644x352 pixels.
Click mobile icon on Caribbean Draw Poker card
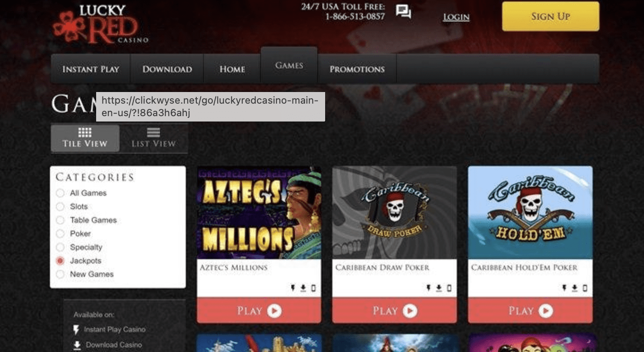pos(449,288)
